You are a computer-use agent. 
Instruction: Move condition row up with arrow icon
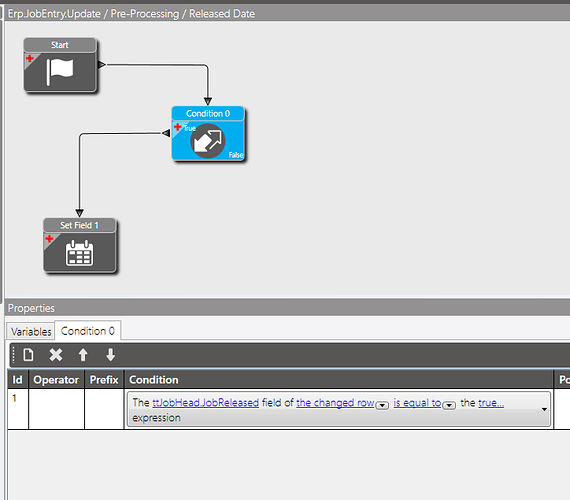coord(83,355)
